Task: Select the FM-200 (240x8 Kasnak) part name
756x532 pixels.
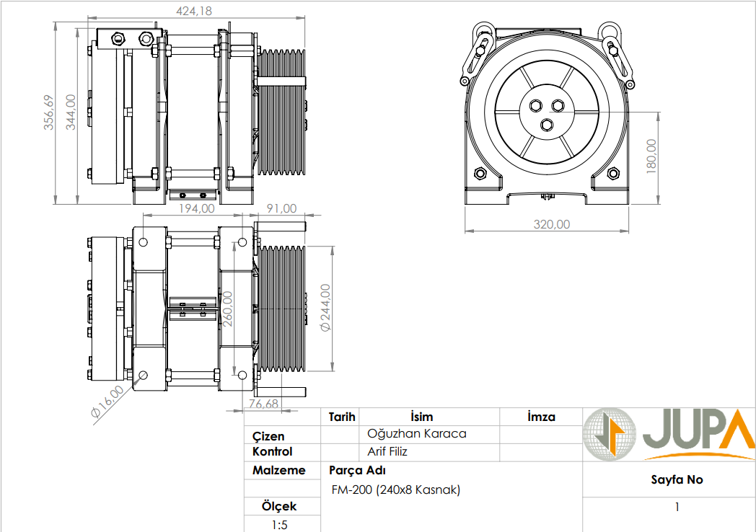Action: 395,490
